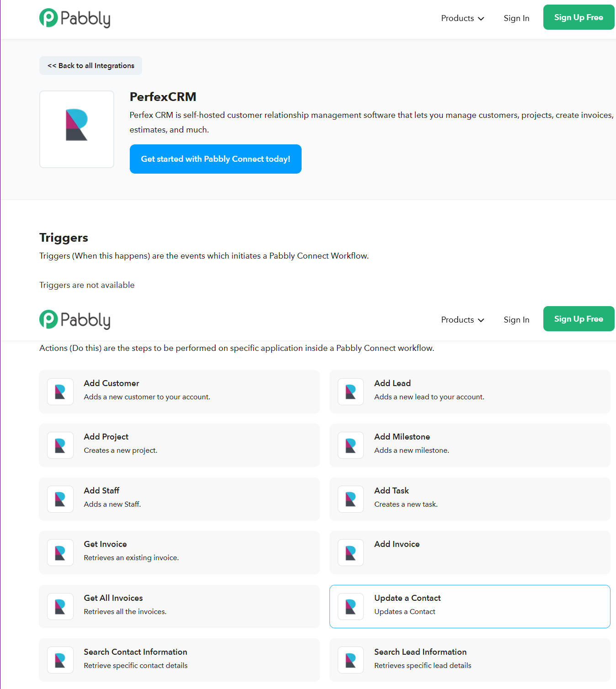Click the Search Contact Information action icon
Viewport: 616px width, 689px height.
click(60, 660)
